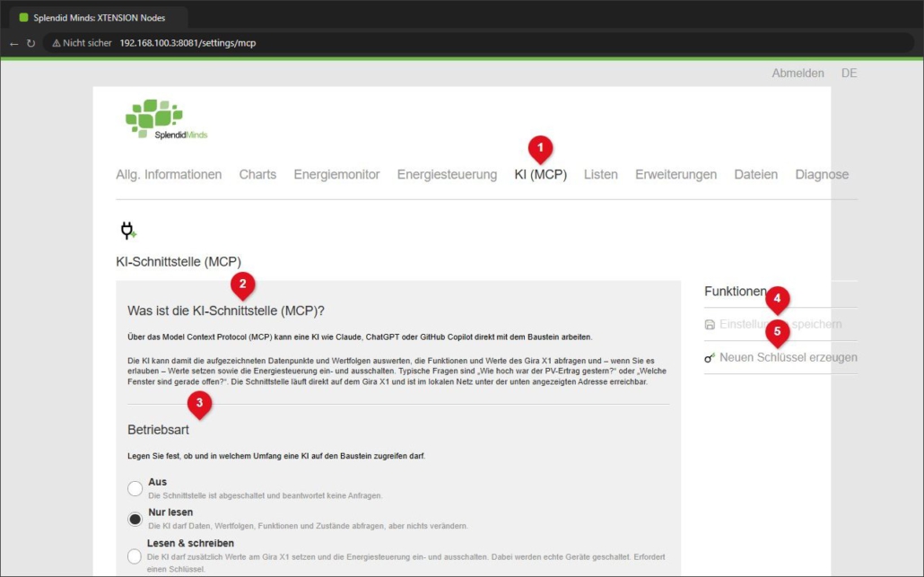
Task: Select the KI (MCP) tab
Action: click(540, 174)
